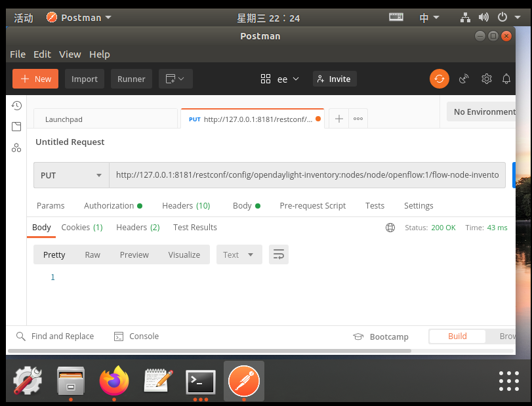Select the Preview view mode
This screenshot has width=532, height=406.
(x=134, y=254)
